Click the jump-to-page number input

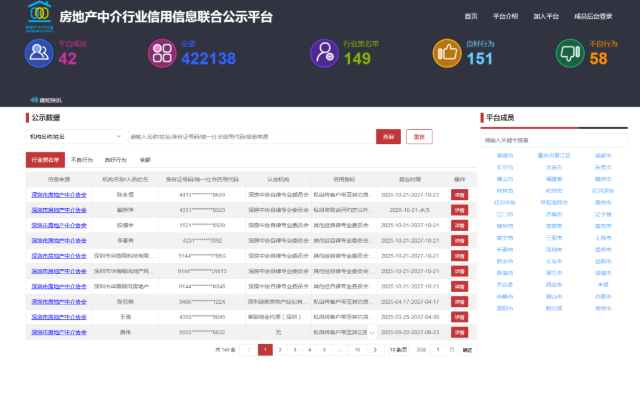(x=438, y=350)
